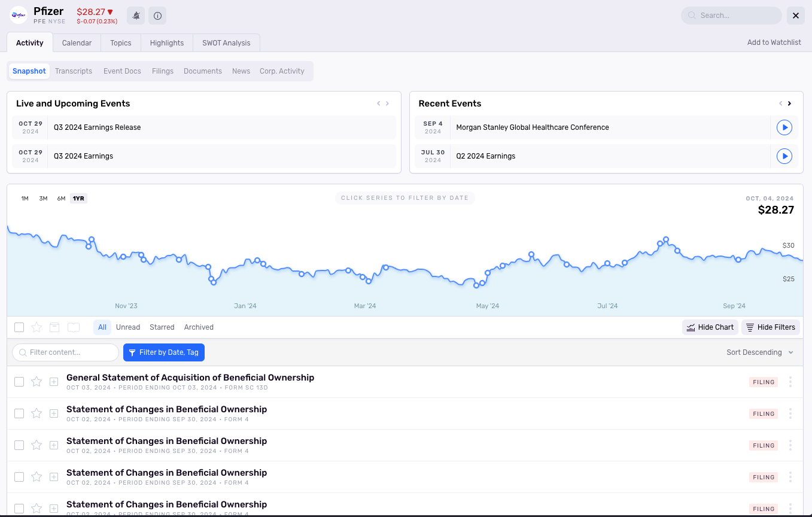The image size is (812, 517).
Task: Play the Morgan Stanley Global Healthcare Conference recording
Action: [x=784, y=127]
